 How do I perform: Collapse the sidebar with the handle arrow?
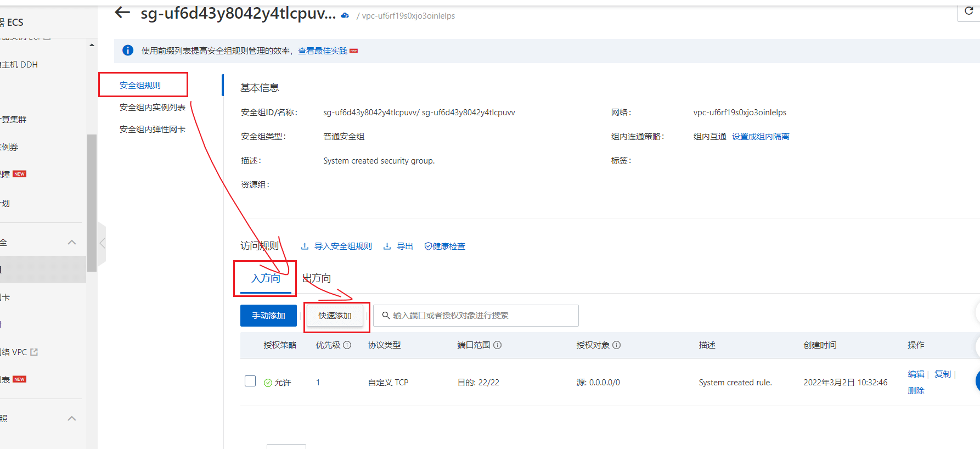[x=102, y=243]
